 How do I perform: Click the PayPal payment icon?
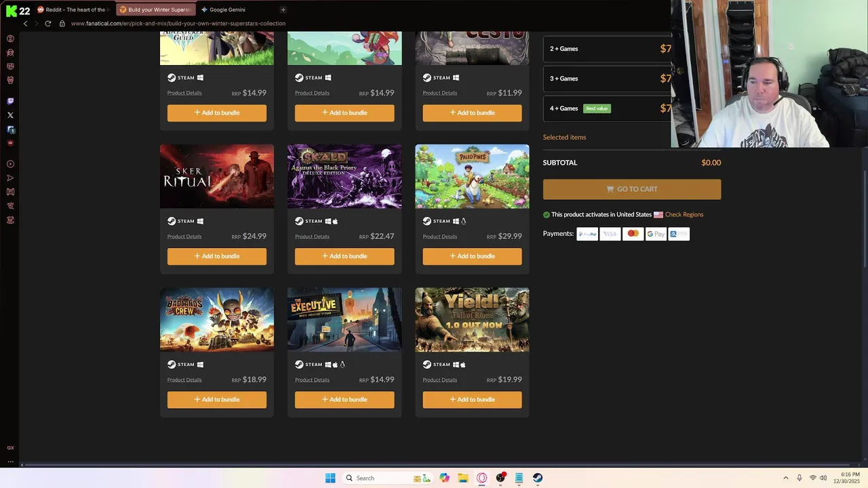(x=587, y=234)
